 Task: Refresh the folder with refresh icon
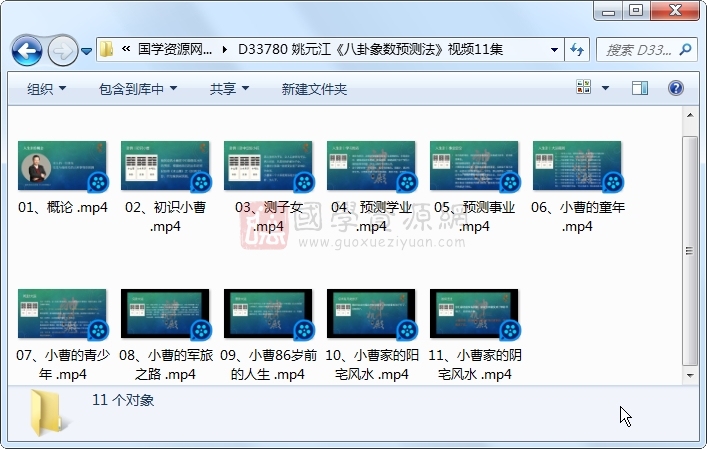click(x=577, y=50)
